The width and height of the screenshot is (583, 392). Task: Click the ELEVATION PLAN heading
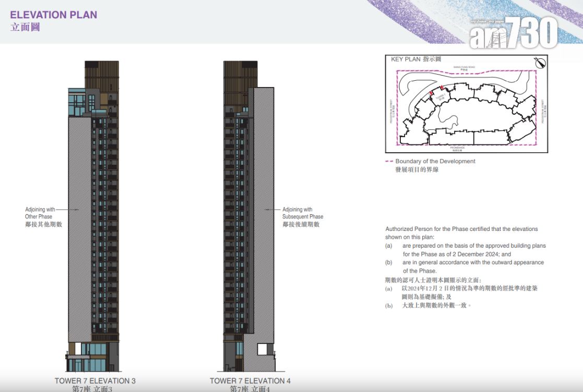pyautogui.click(x=54, y=15)
